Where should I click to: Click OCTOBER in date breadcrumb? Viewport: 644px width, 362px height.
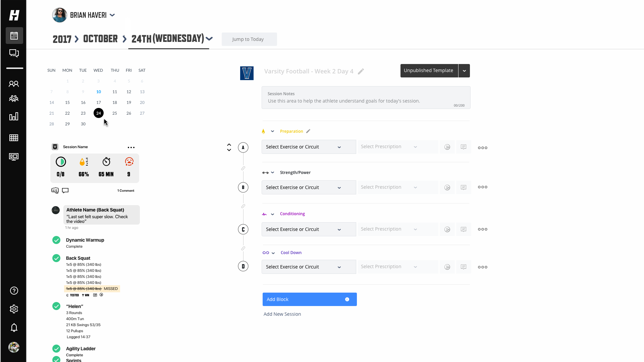(100, 39)
